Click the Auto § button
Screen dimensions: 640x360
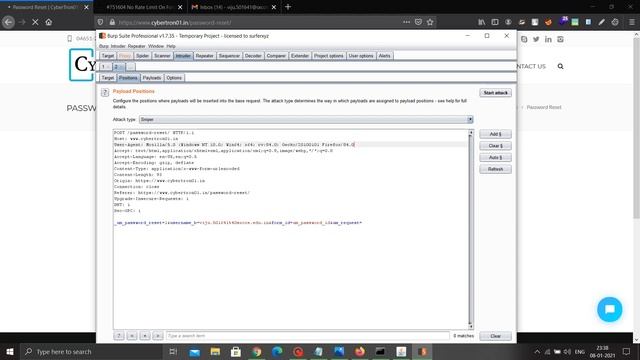pos(496,158)
